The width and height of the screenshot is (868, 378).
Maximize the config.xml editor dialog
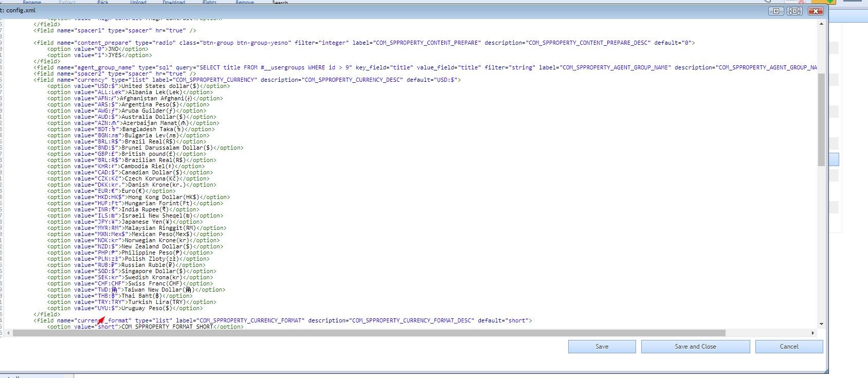(x=776, y=11)
